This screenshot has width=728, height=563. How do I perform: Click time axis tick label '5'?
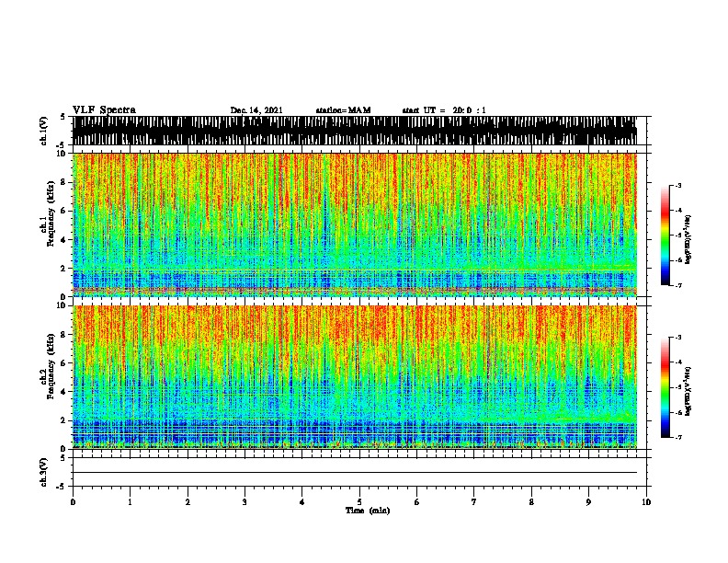click(x=359, y=502)
